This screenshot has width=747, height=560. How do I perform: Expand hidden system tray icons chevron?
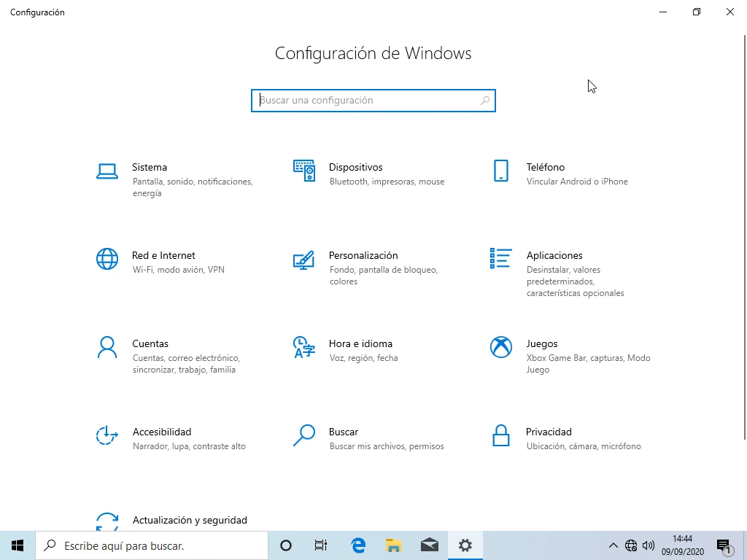point(613,545)
